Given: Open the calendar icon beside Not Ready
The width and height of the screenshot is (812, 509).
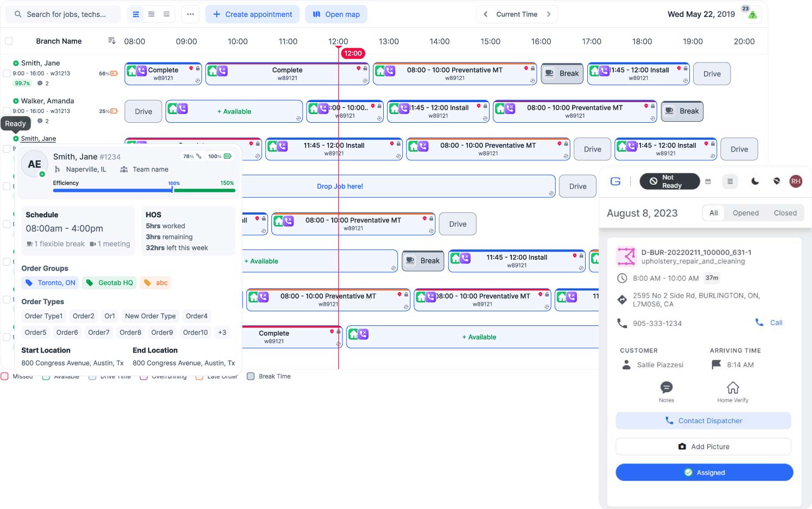Looking at the screenshot, I should 708,181.
